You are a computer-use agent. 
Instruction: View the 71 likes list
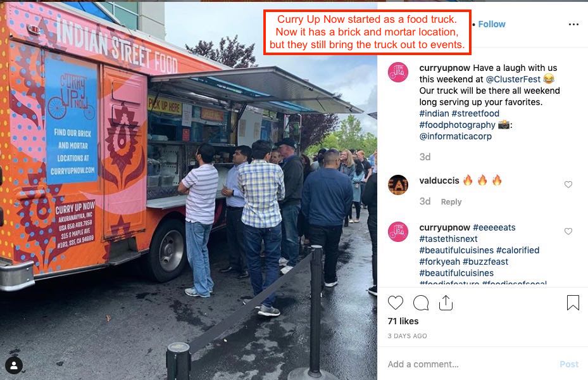[403, 321]
